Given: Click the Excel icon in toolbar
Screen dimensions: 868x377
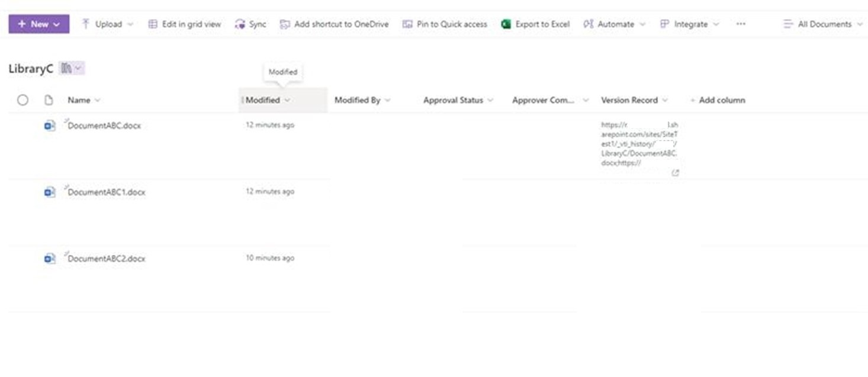Looking at the screenshot, I should (506, 24).
